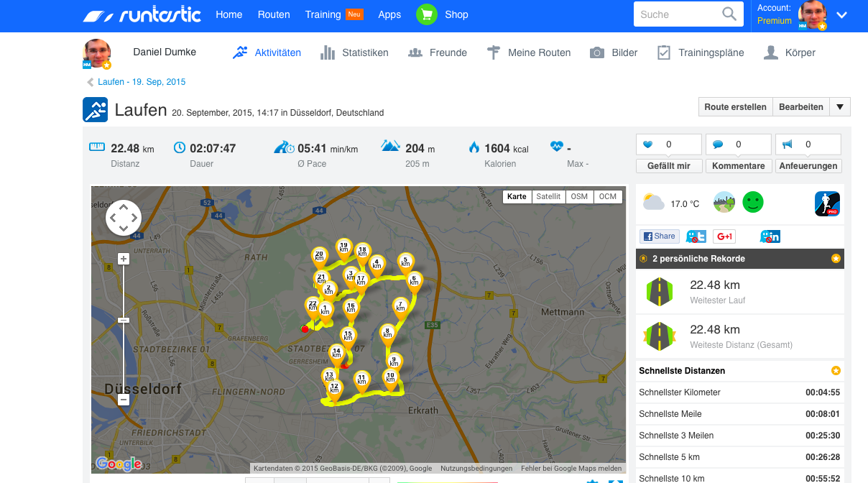Screen dimensions: 868x483
Task: Share activity on Google+
Action: [724, 236]
